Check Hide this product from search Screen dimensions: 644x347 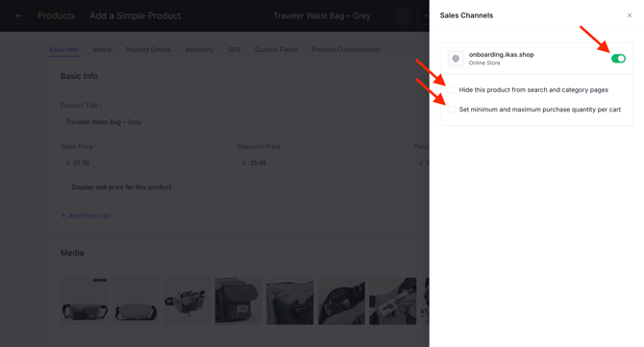tap(452, 90)
